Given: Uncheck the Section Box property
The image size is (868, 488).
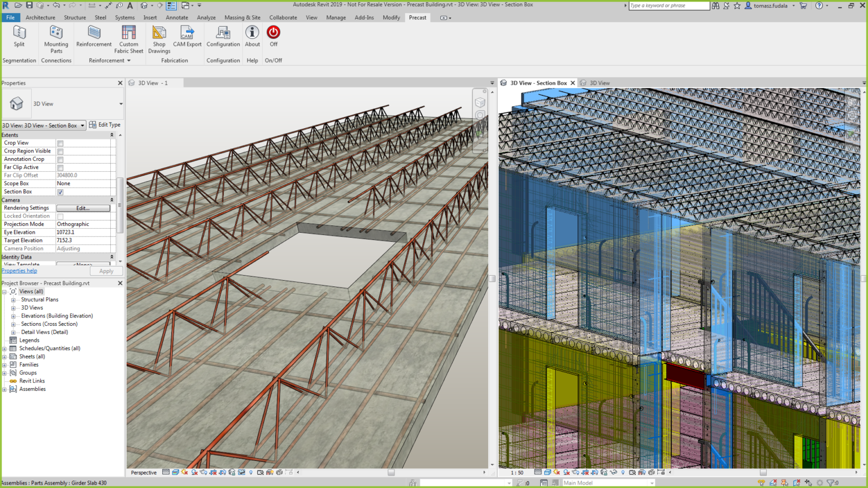Looking at the screenshot, I should click(60, 191).
